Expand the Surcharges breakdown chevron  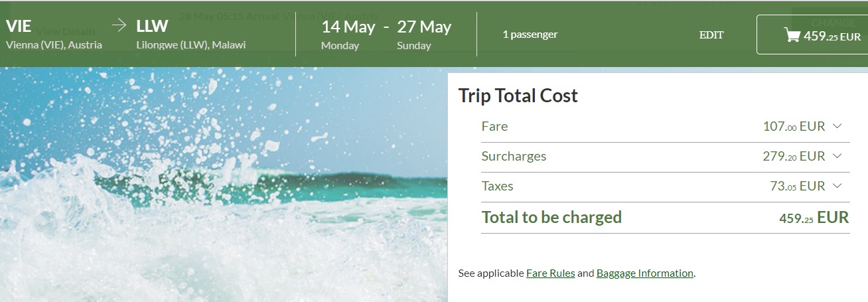[836, 156]
